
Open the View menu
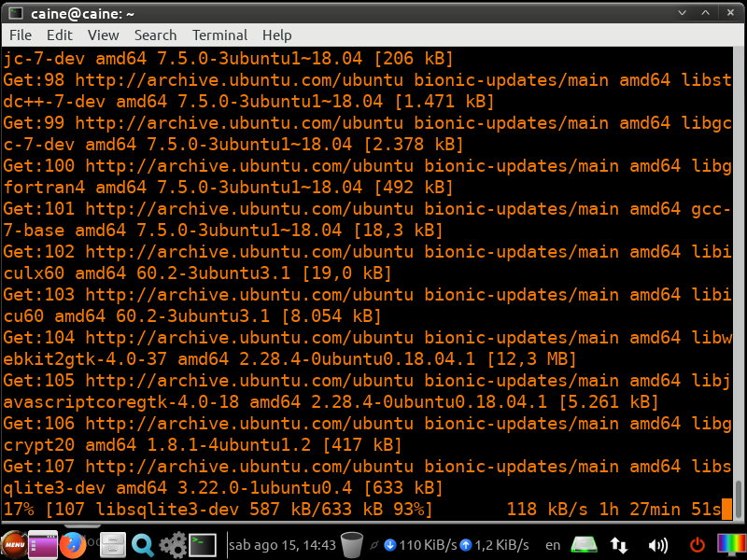[103, 35]
